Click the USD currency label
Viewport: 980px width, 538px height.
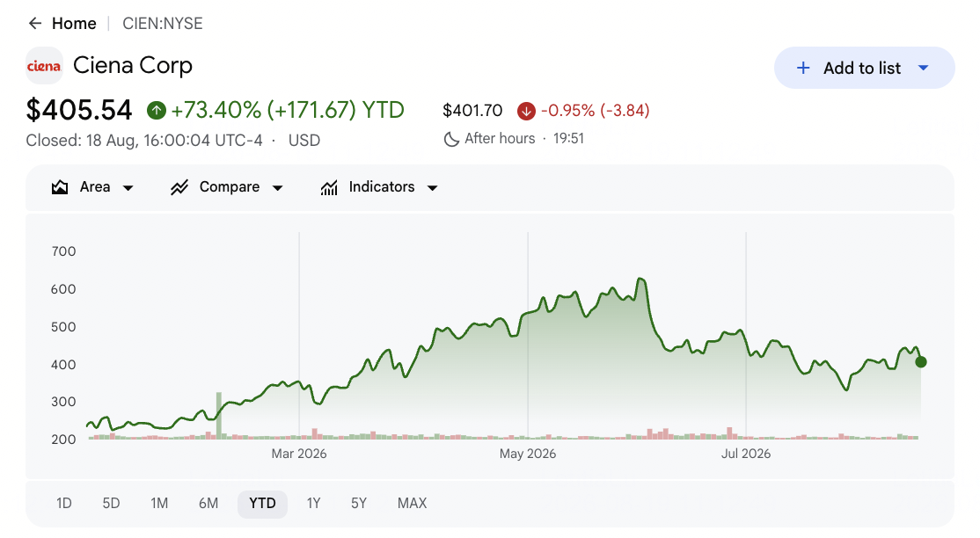(x=304, y=141)
